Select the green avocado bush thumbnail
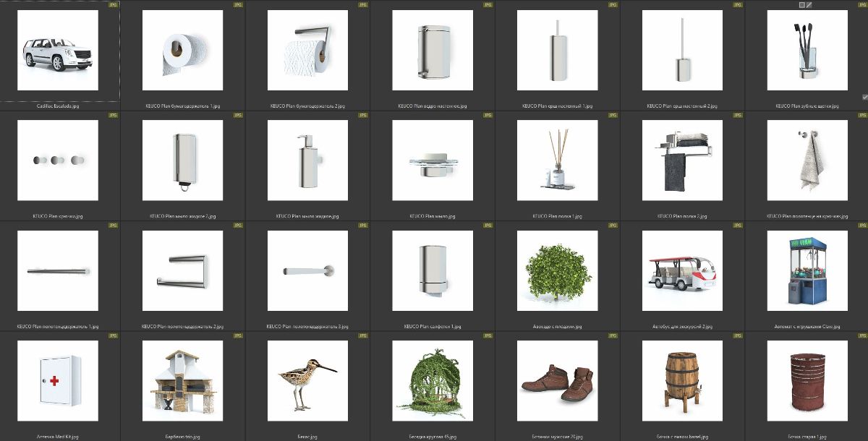 tap(557, 271)
